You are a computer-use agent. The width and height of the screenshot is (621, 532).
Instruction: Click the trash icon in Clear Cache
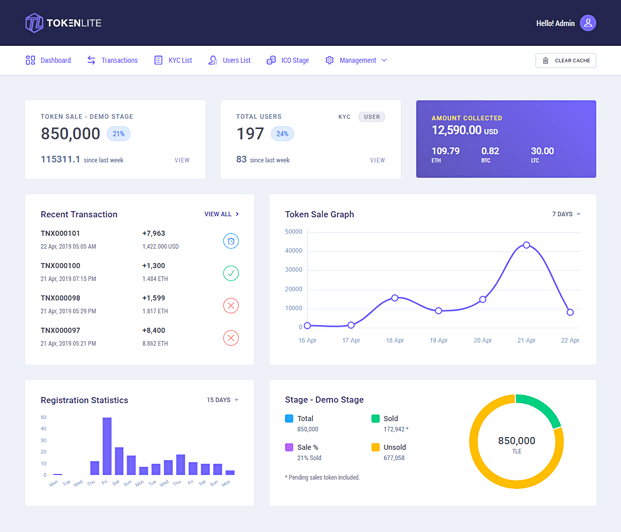(x=545, y=61)
